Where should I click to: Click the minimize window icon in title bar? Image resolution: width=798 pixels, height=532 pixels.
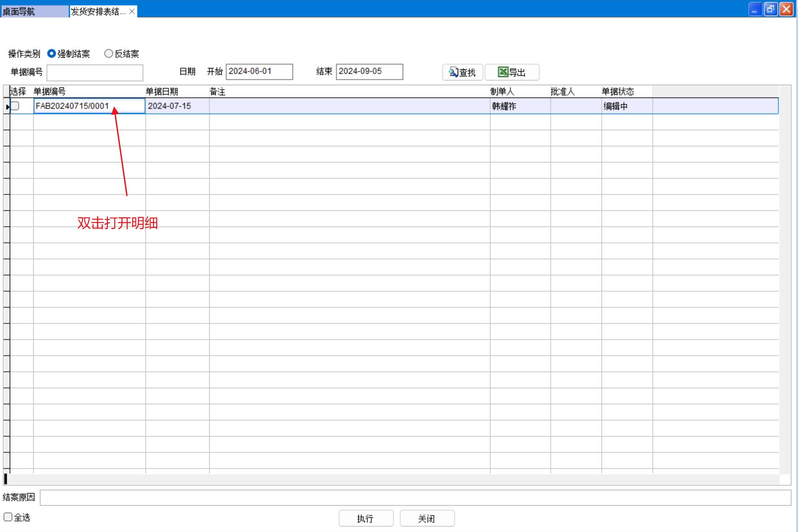click(755, 9)
